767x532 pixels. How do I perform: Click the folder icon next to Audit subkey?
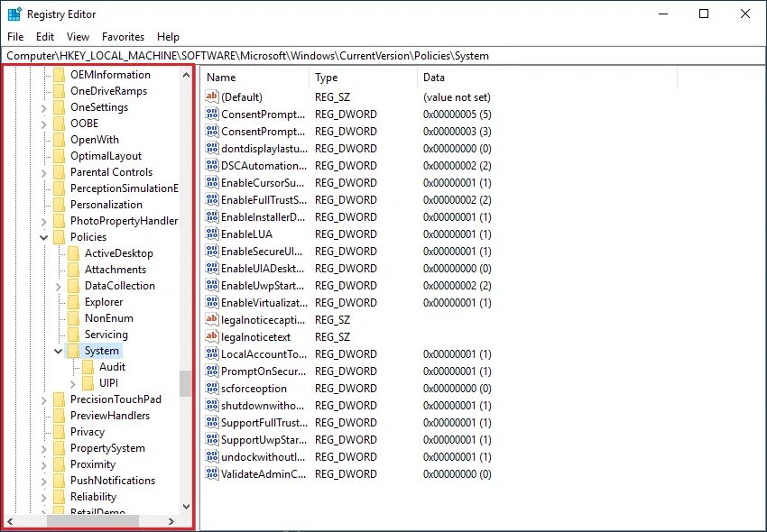point(88,367)
